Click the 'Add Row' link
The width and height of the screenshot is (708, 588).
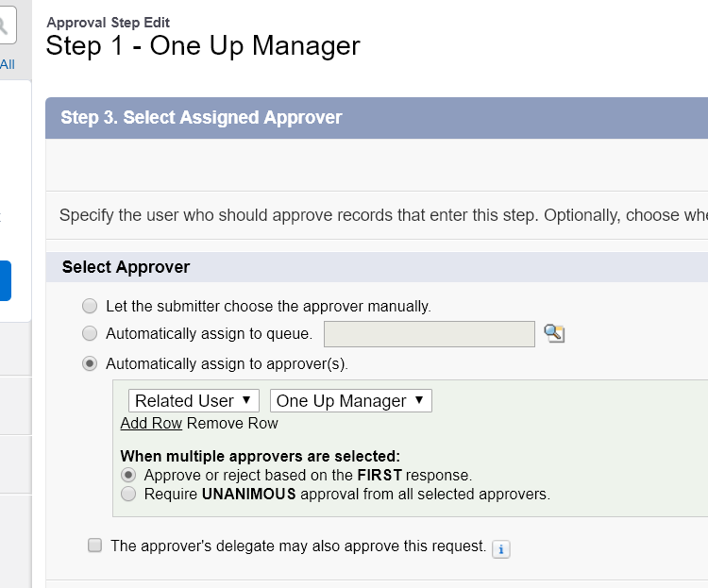[x=151, y=424]
